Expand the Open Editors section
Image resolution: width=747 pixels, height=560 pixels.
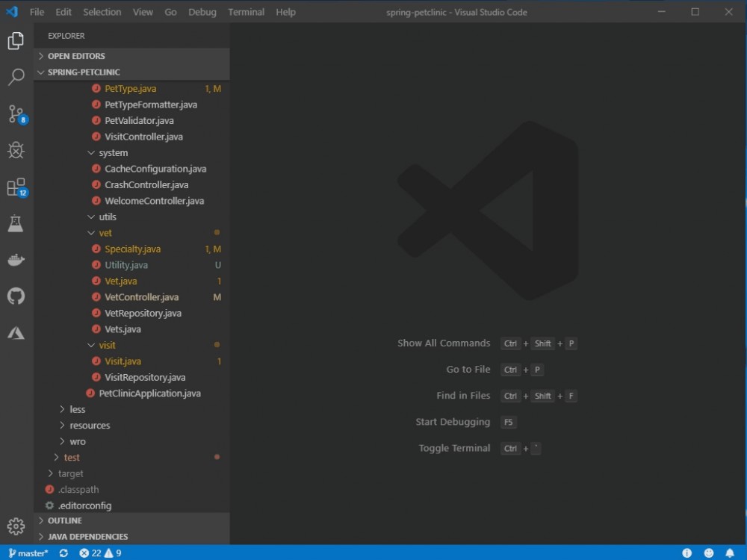coord(132,56)
